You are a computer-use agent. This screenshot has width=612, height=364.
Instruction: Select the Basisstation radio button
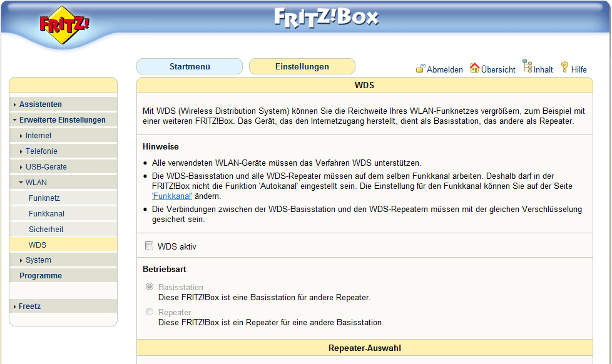pyautogui.click(x=150, y=286)
